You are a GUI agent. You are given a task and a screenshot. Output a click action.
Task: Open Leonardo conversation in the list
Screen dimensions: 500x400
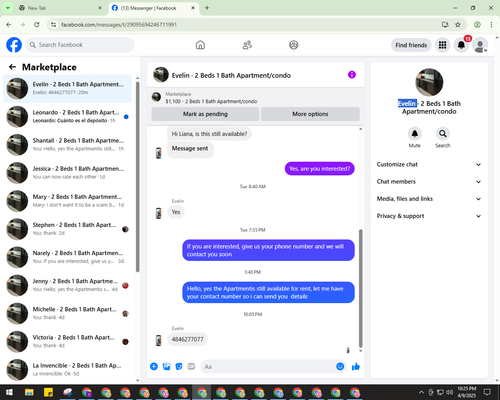pos(67,116)
